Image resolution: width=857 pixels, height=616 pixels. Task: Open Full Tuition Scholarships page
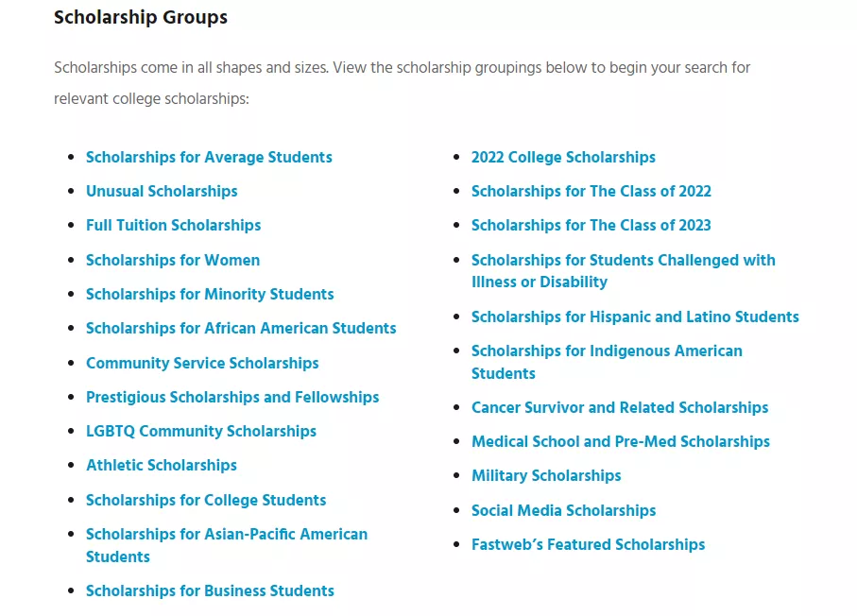click(x=173, y=225)
